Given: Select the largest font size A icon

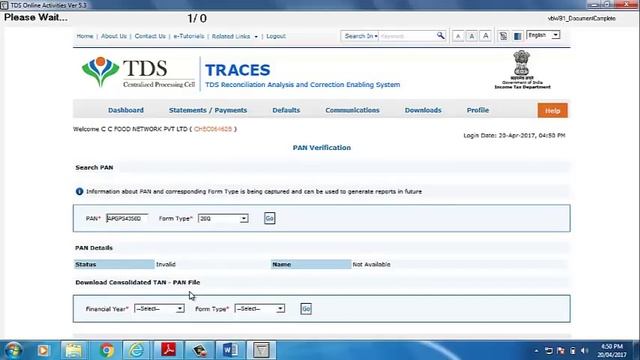Looking at the screenshot, I should point(485,36).
